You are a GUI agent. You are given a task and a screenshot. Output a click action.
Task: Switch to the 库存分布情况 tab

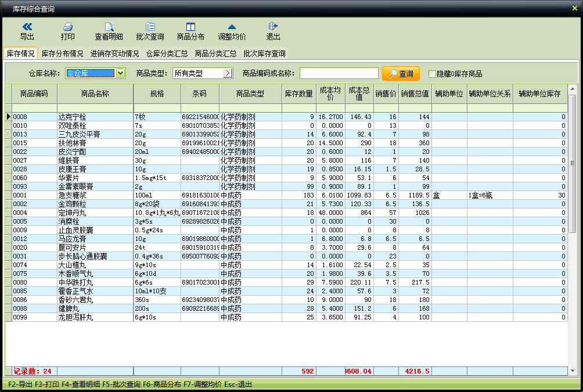(62, 53)
